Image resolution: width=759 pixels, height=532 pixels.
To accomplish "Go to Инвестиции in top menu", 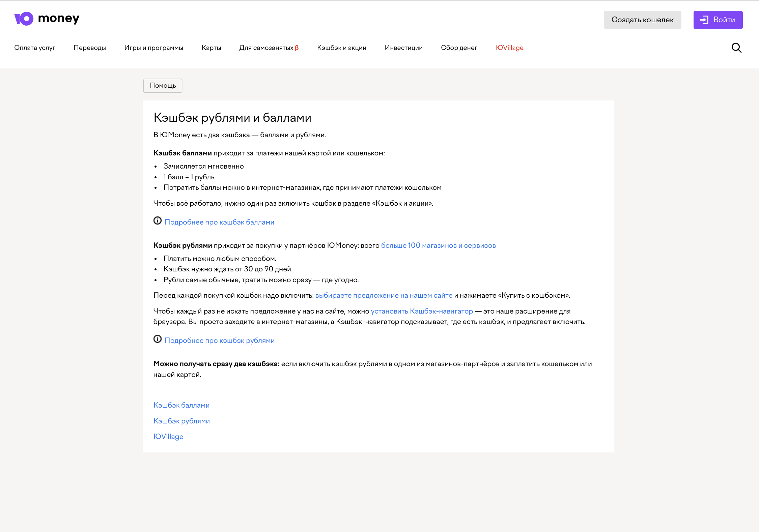I will (x=403, y=48).
